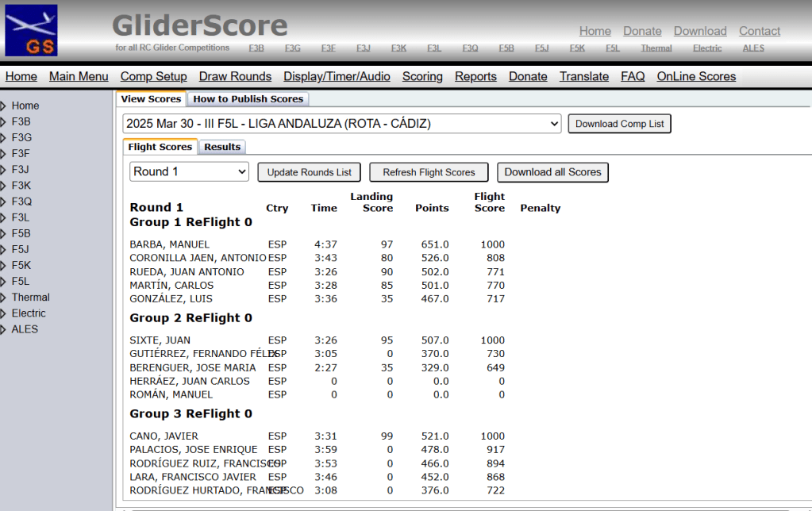Expand the F3B sidebar arrow

coord(4,122)
